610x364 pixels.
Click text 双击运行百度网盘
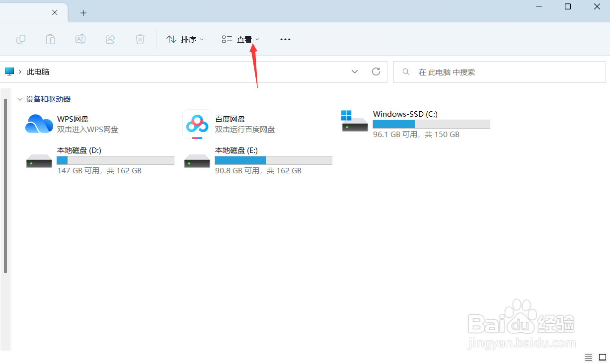pyautogui.click(x=245, y=130)
